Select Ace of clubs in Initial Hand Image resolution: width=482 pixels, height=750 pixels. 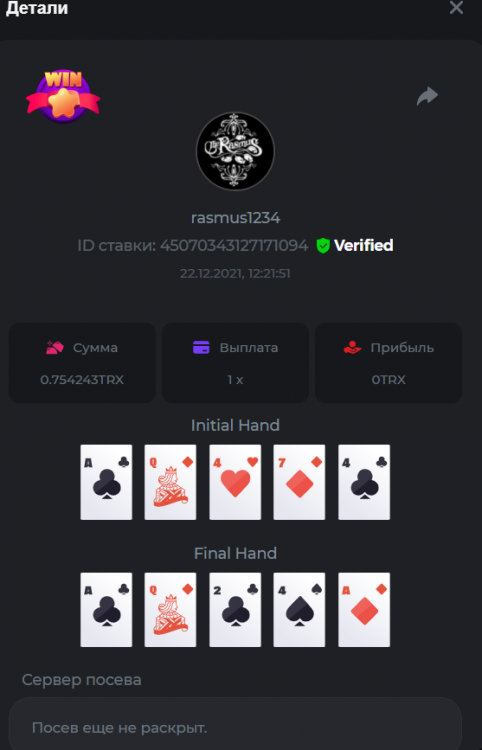pos(106,482)
